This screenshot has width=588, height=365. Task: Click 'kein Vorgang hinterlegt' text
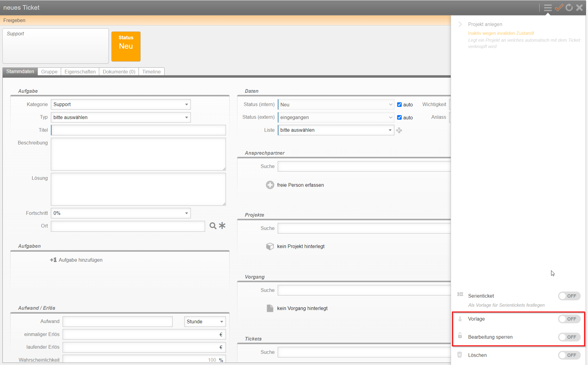(302, 308)
